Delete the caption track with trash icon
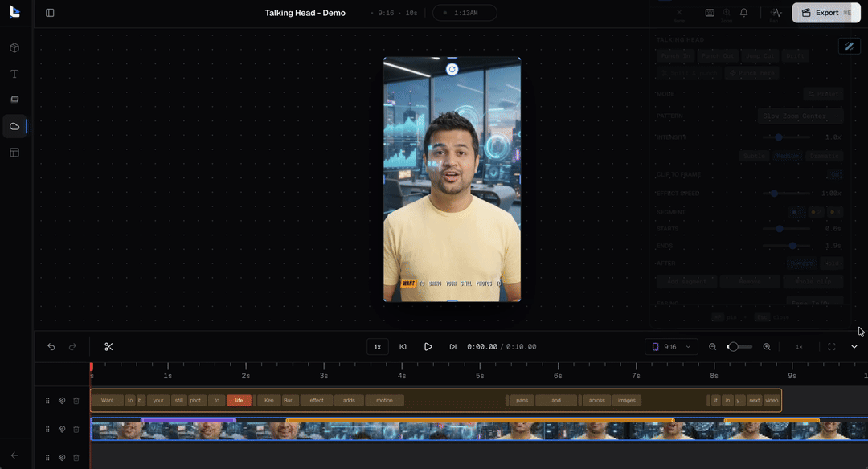Screen dimensions: 868x469 [x=76, y=401]
